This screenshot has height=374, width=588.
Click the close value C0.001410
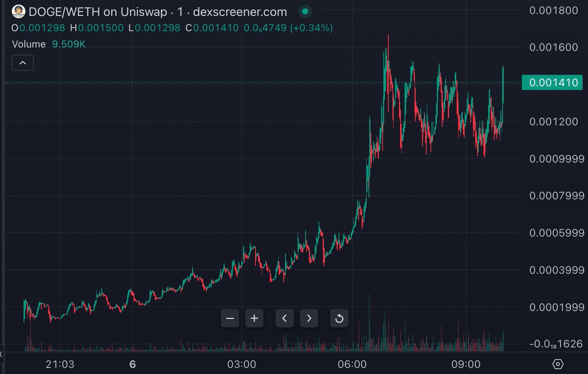(212, 28)
